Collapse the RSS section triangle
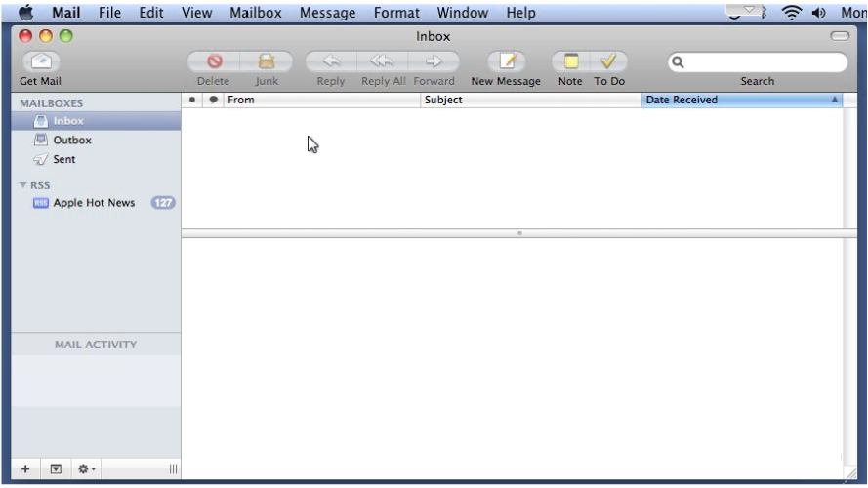868x488 pixels. (22, 184)
